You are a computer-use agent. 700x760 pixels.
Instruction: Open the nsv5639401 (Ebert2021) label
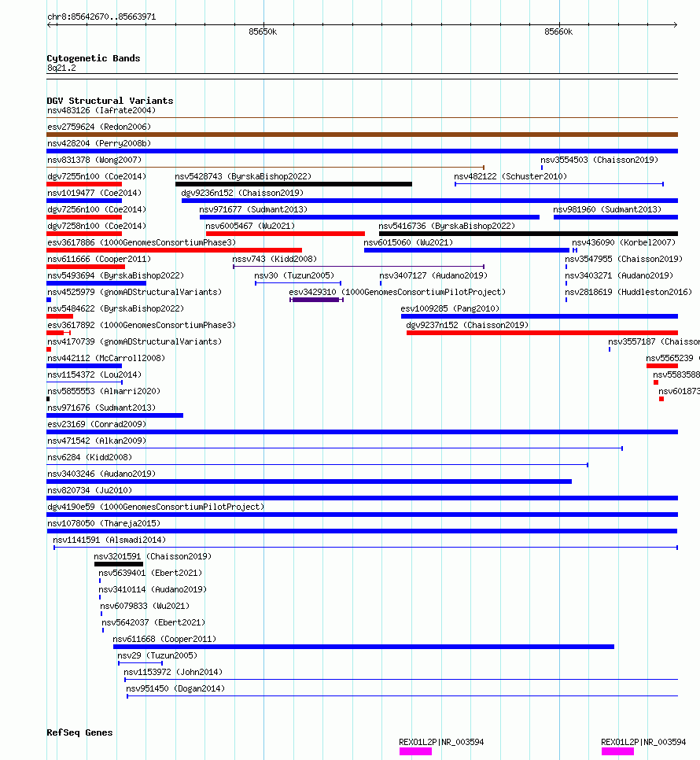tap(150, 573)
